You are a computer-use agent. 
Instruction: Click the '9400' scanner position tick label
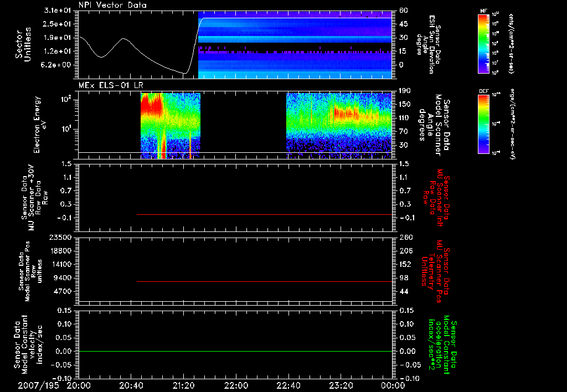63,278
